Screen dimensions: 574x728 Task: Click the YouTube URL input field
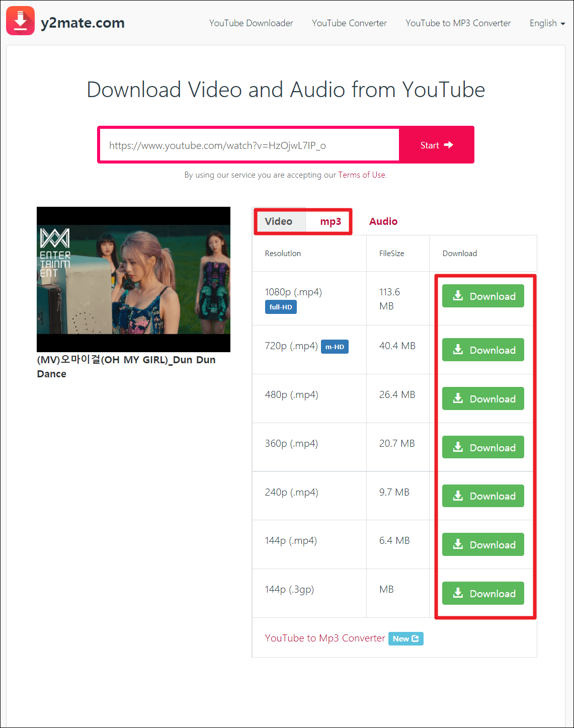click(250, 145)
